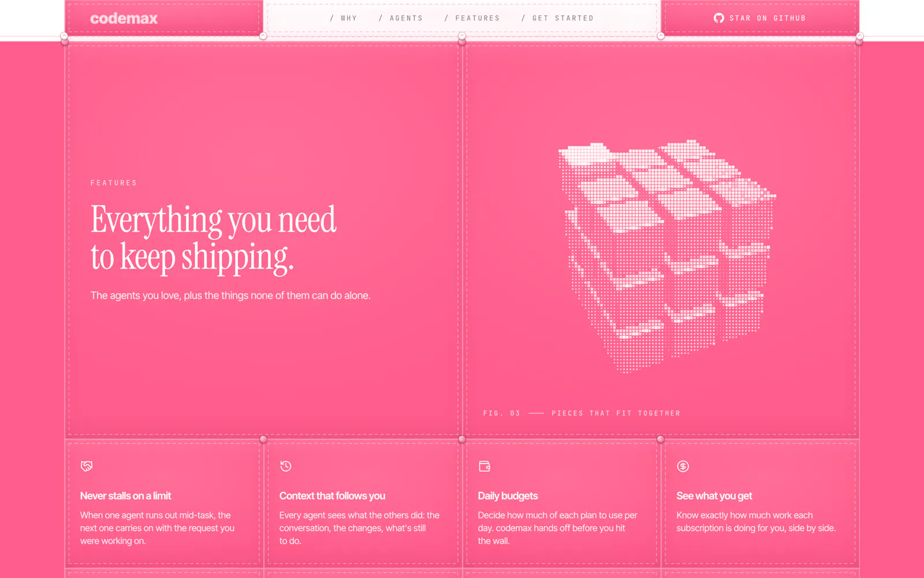Click the history clock icon above Context
Viewport: 924px width, 578px height.
point(286,466)
